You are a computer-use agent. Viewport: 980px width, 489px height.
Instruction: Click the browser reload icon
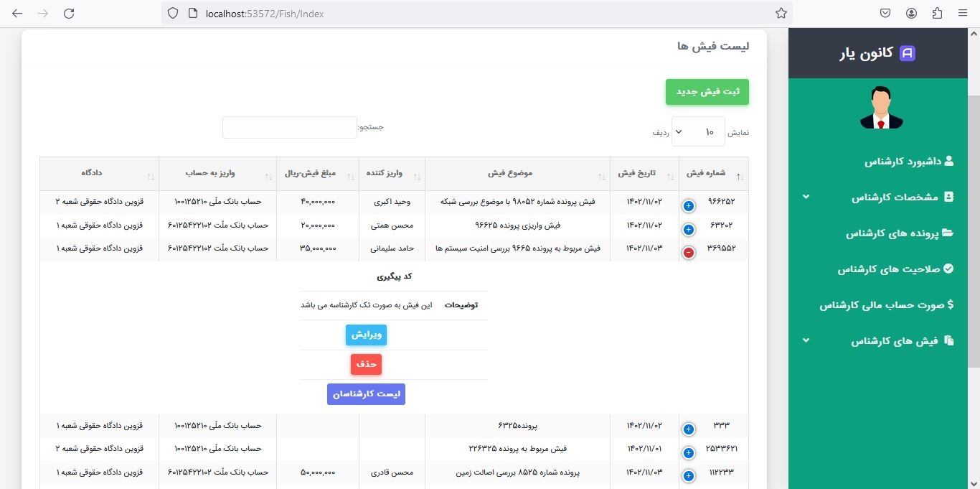(69, 14)
